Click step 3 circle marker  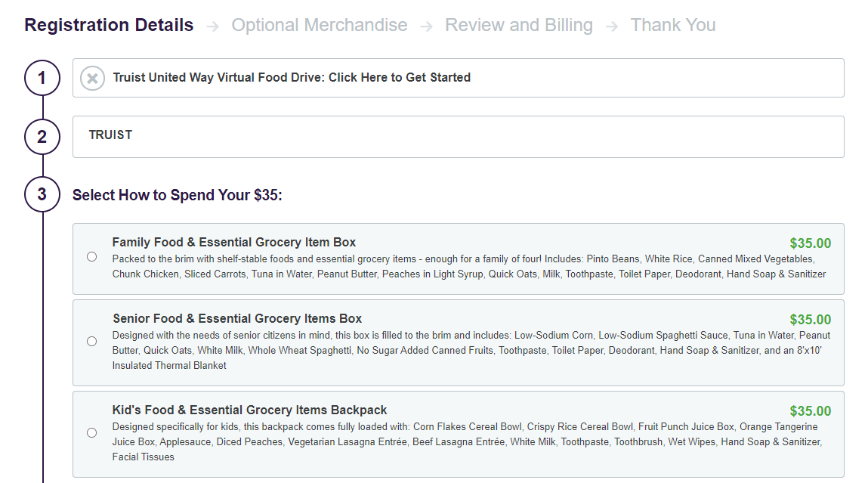point(42,194)
